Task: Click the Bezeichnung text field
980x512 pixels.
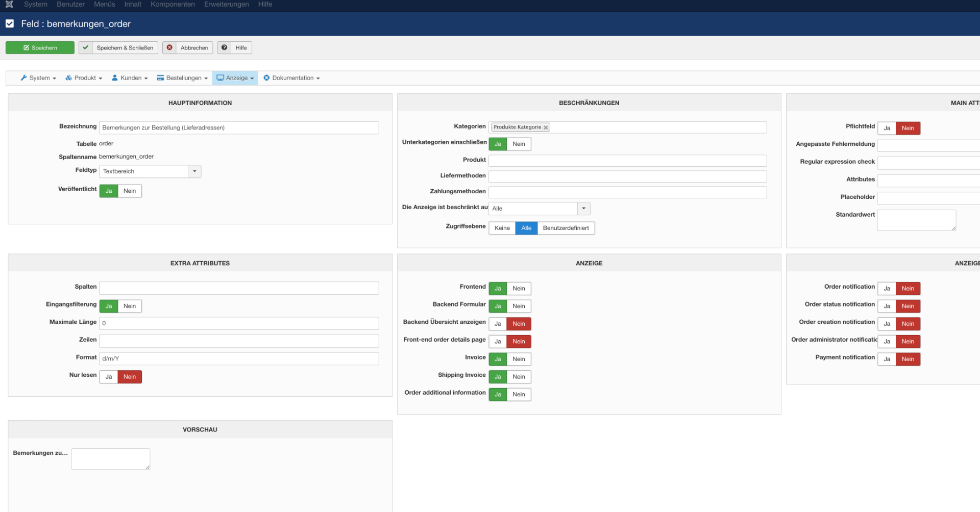Action: point(239,128)
